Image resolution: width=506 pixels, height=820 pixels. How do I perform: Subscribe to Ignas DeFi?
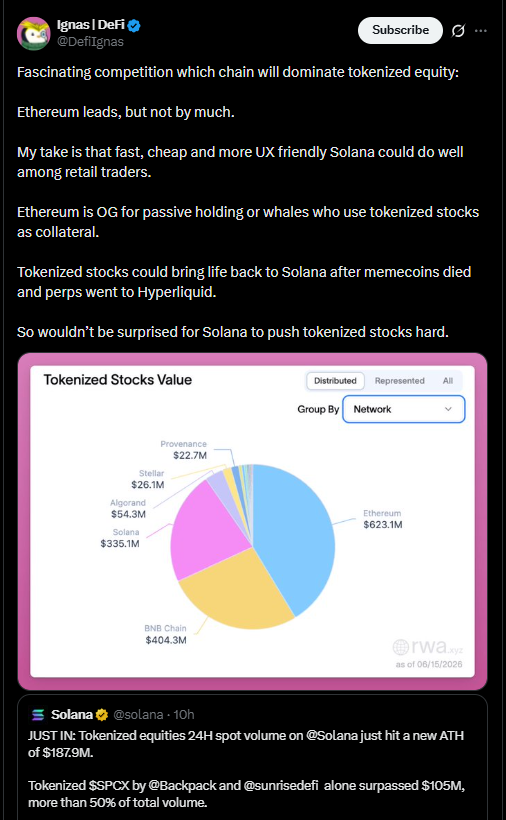coord(400,30)
